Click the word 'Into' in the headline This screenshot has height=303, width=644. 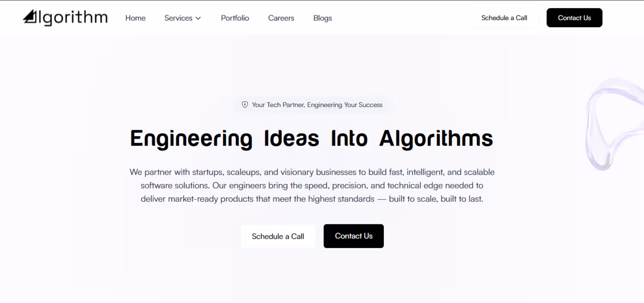(349, 139)
